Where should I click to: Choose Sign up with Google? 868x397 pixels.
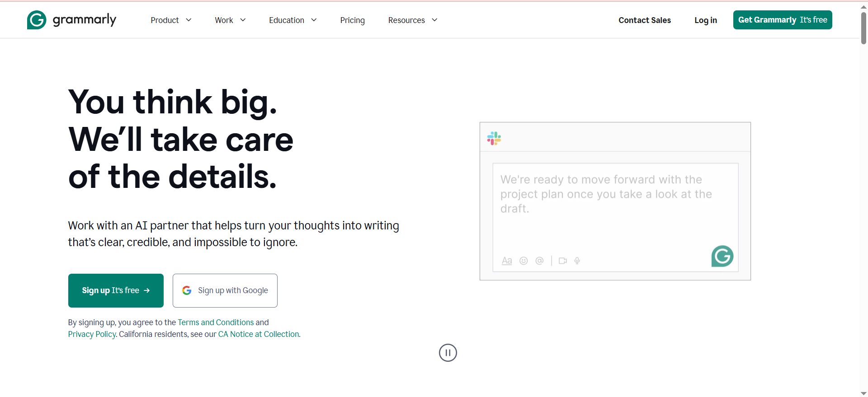pyautogui.click(x=225, y=290)
